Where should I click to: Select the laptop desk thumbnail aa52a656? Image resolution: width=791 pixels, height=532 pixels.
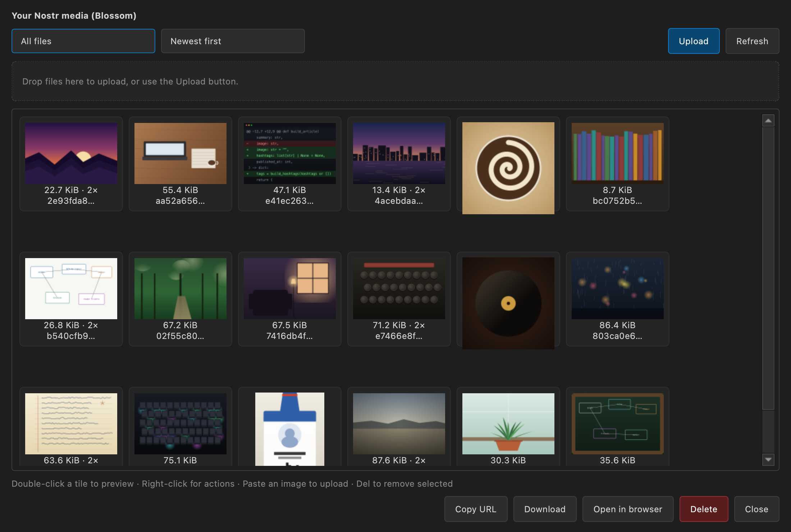coord(180,153)
